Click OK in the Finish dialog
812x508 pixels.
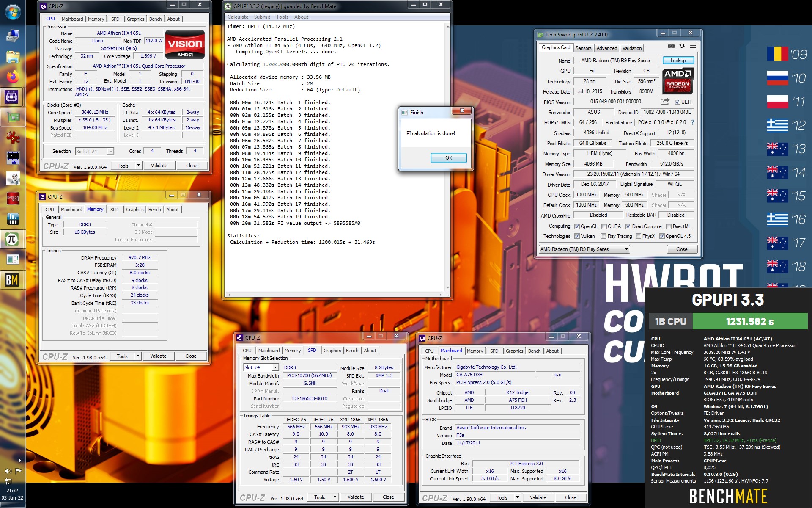pos(448,158)
